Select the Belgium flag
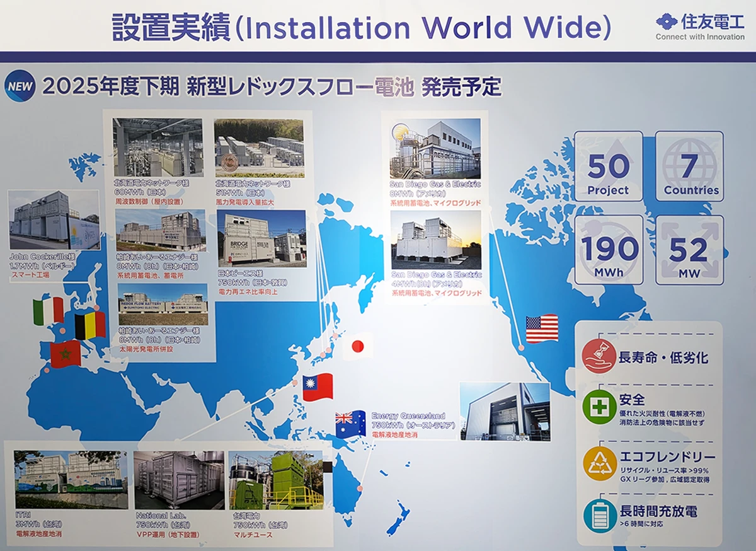Screen dimensions: 756x551 click(x=90, y=325)
